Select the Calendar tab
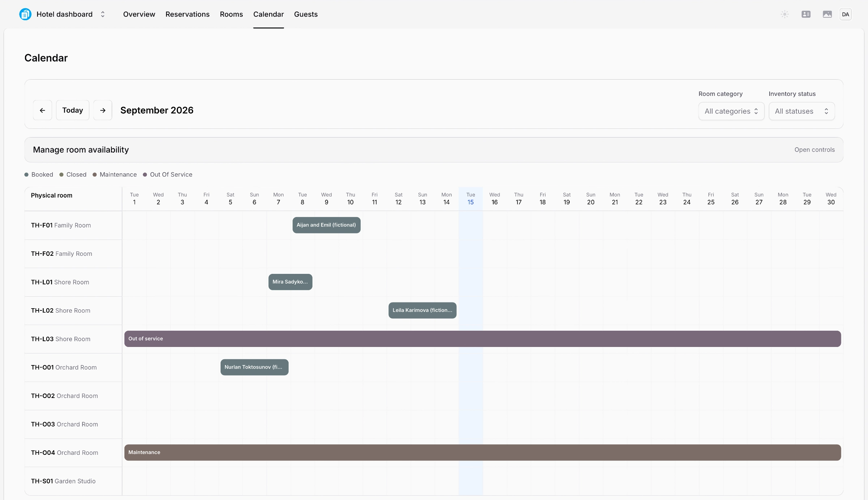Image resolution: width=868 pixels, height=500 pixels. (x=268, y=14)
